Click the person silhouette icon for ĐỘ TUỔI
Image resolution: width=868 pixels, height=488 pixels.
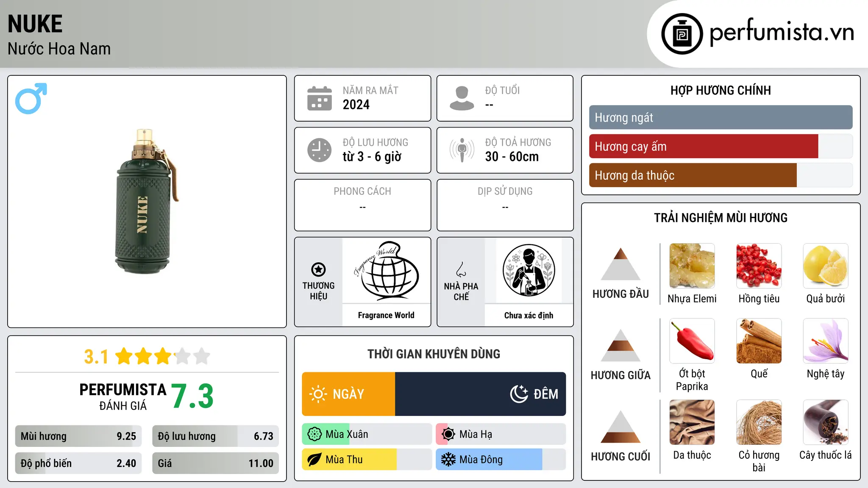(462, 98)
